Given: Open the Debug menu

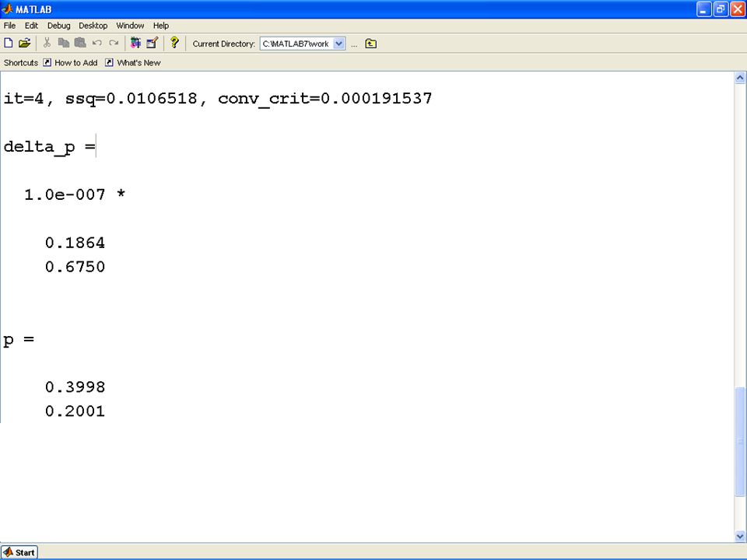Looking at the screenshot, I should click(x=58, y=26).
